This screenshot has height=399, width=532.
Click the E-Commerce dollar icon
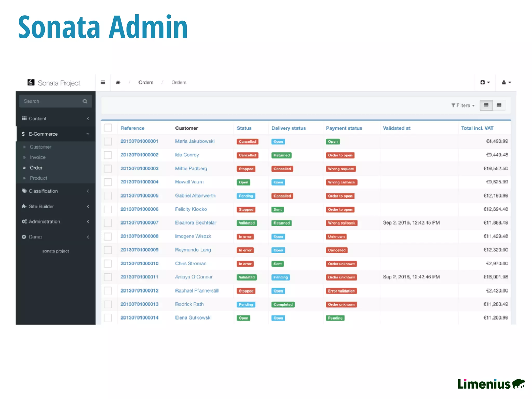point(23,134)
